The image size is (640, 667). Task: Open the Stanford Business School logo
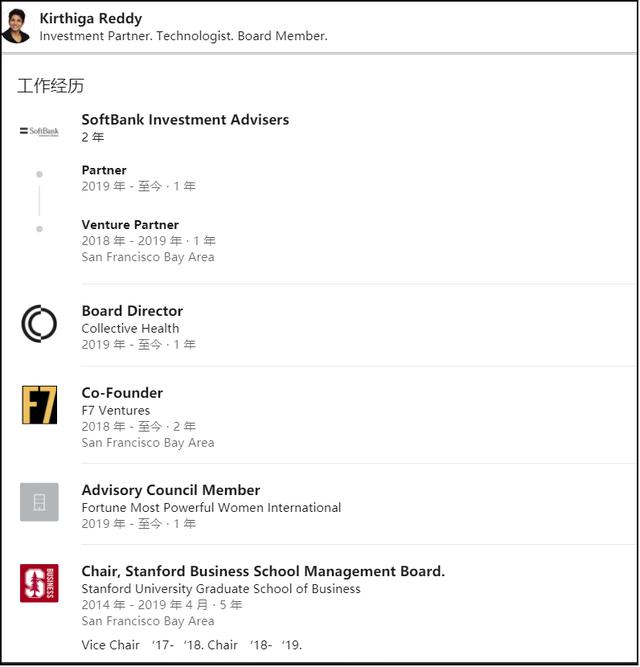tap(39, 583)
